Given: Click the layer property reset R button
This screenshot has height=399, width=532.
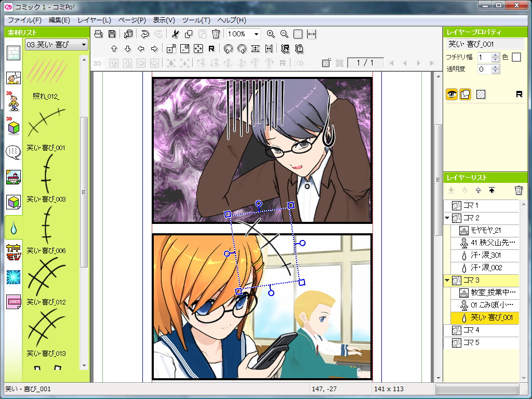Looking at the screenshot, I should point(519,94).
